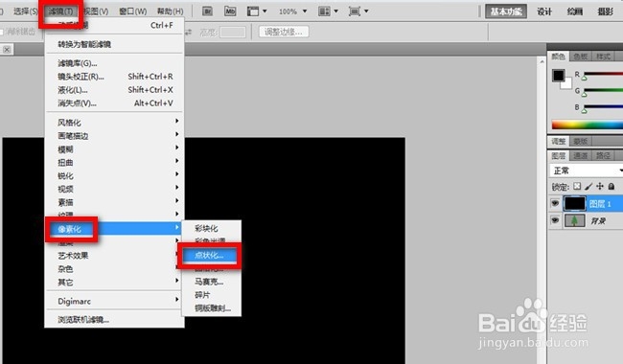This screenshot has width=623, height=364.
Task: Expand the 画笔描边 submenu
Action: pyautogui.click(x=114, y=136)
